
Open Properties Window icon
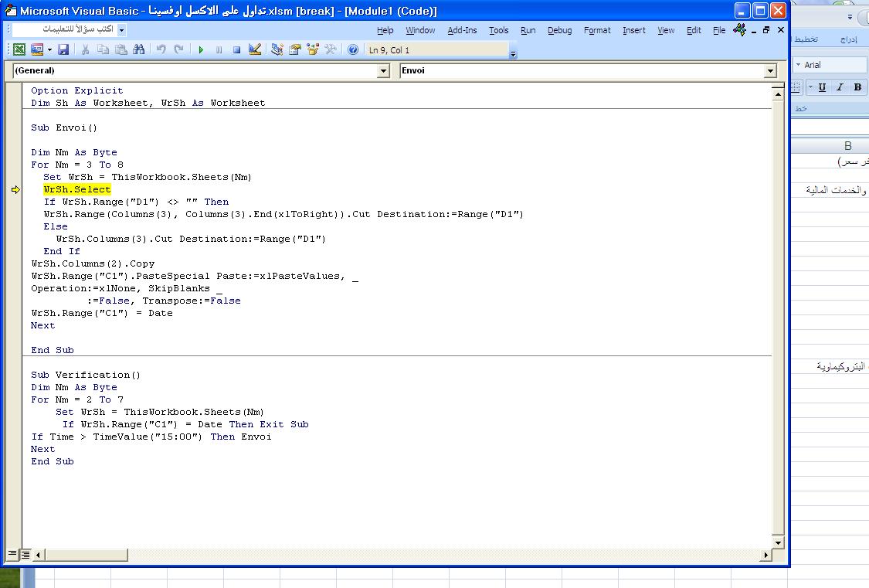(295, 50)
